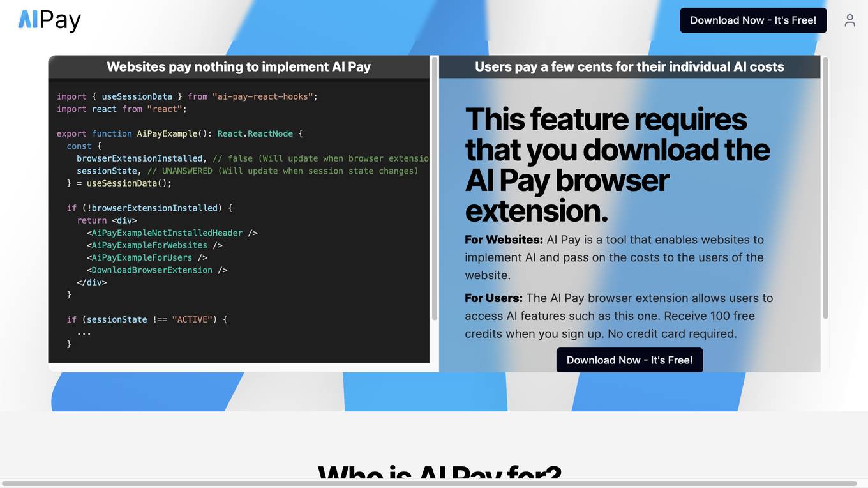The image size is (868, 488).
Task: Click header Download Now - It's Free! button
Action: pos(753,20)
